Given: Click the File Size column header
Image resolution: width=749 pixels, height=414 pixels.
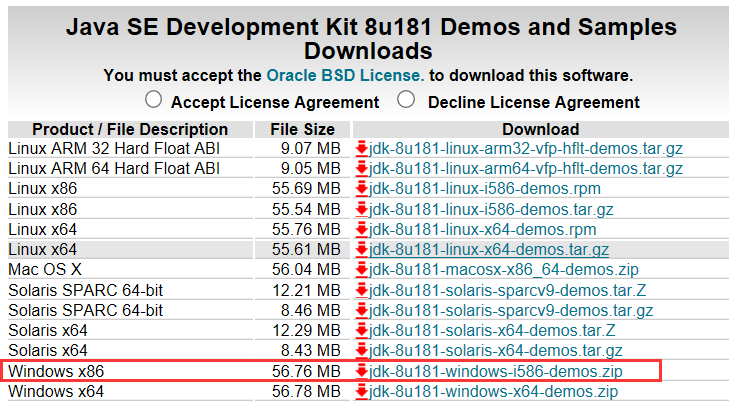Looking at the screenshot, I should pyautogui.click(x=302, y=129).
